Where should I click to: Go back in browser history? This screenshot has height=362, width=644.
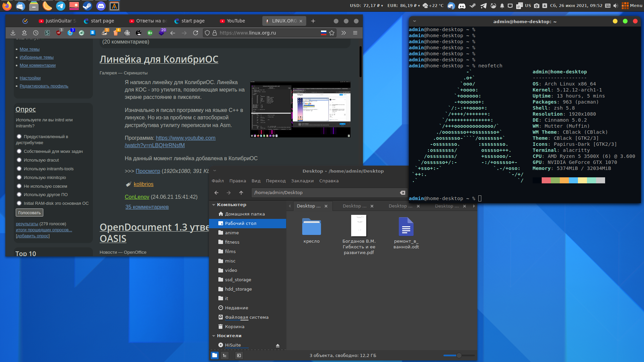click(173, 33)
